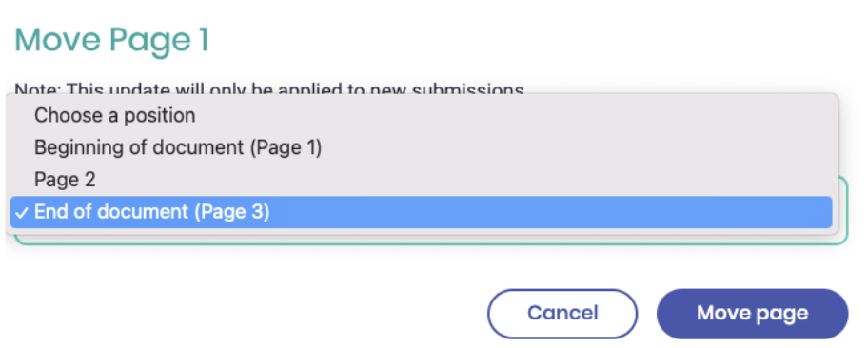The width and height of the screenshot is (868, 348).
Task: Click the checkmark beside End of document
Action: tap(22, 213)
